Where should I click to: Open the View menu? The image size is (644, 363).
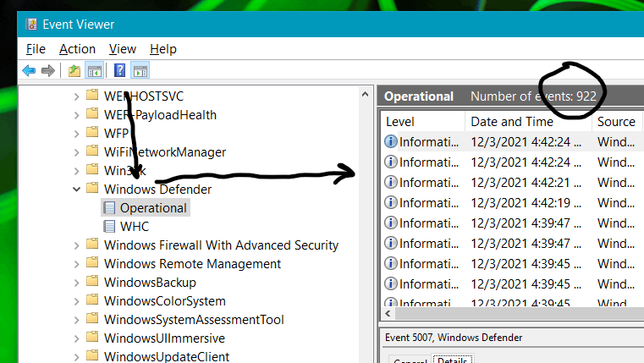click(123, 49)
